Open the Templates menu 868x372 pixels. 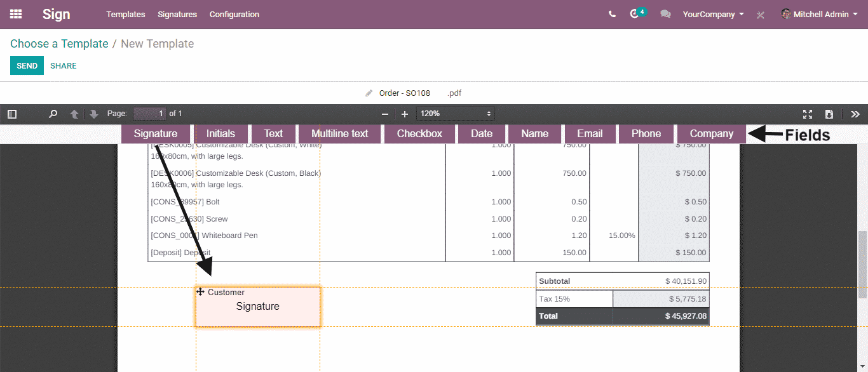point(126,14)
